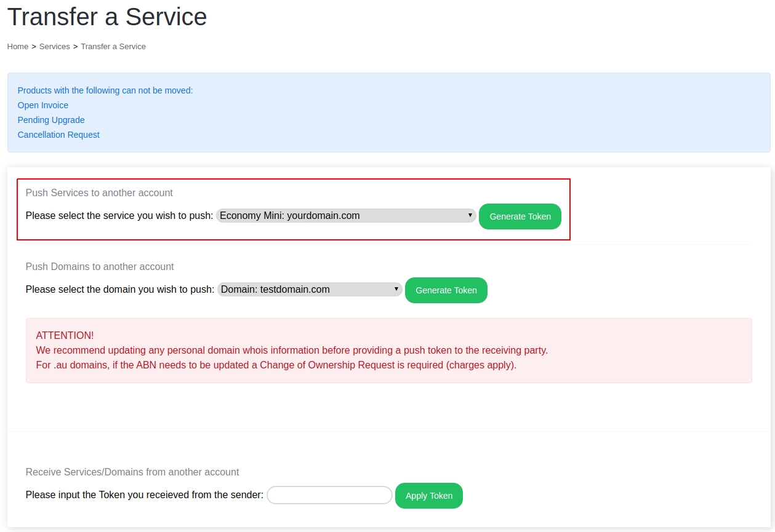Open the Open Invoice link
The height and width of the screenshot is (532, 775).
tap(43, 105)
